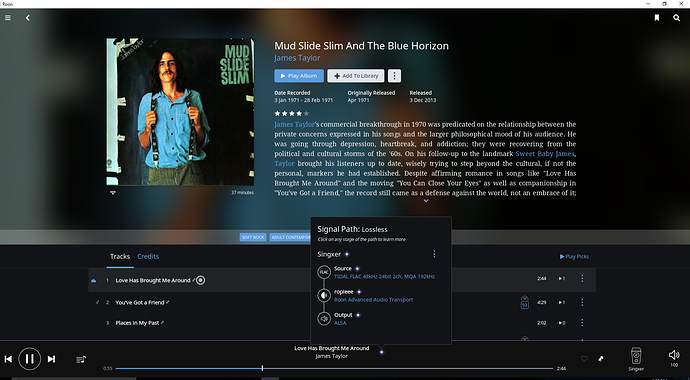Click the pin icon in footer
The height and width of the screenshot is (380, 690).
(x=601, y=359)
